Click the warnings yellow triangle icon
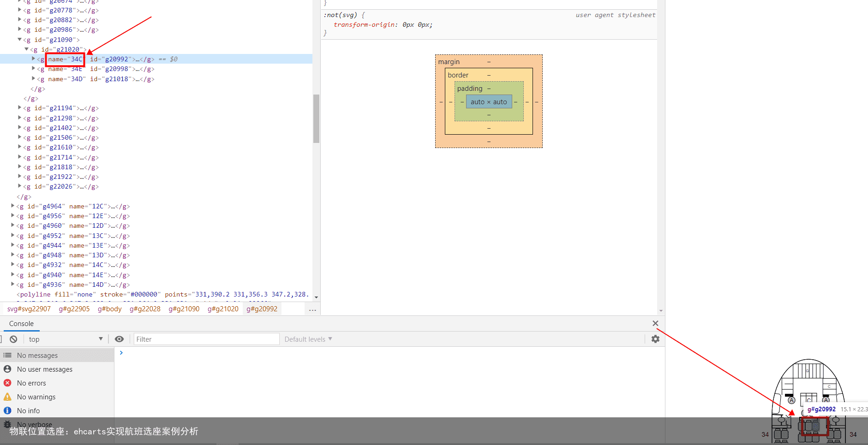 (7, 397)
